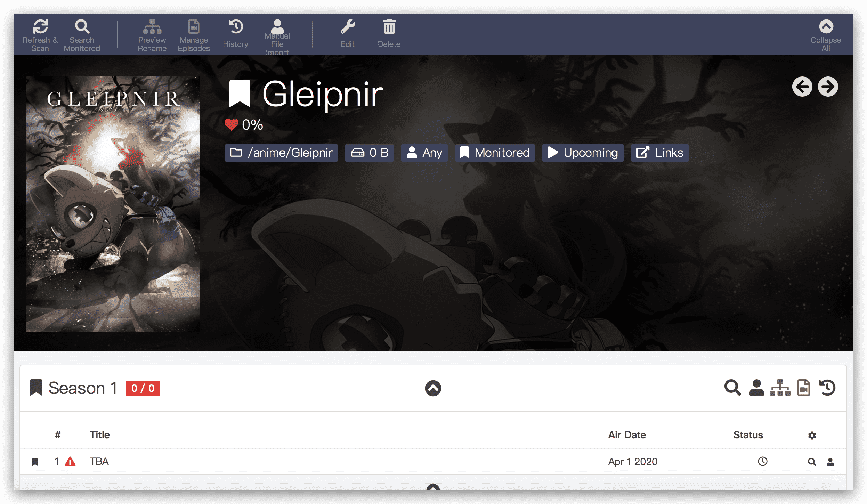Search for all Season 1 episodes
Screen dimensions: 867x504
click(732, 388)
